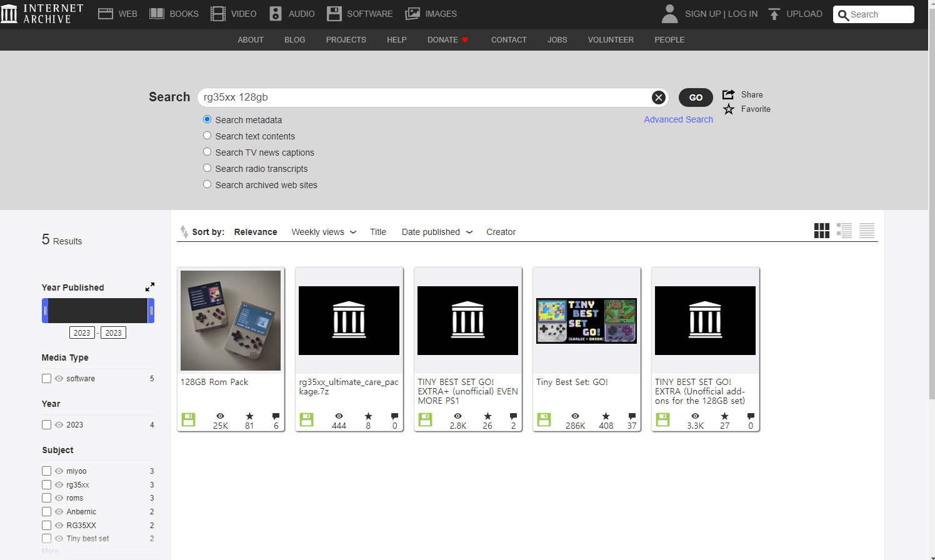Expand the Year Published histogram icon
Viewport: 935px width, 560px height.
pyautogui.click(x=150, y=287)
